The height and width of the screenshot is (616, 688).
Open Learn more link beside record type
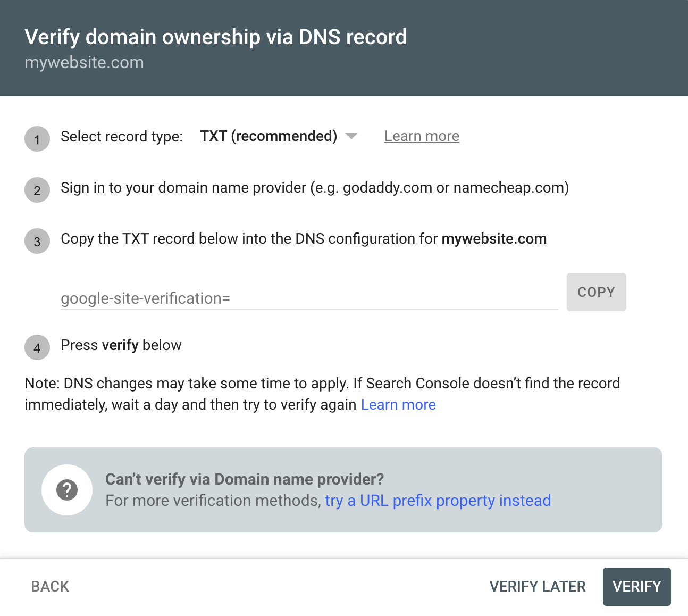(x=422, y=136)
